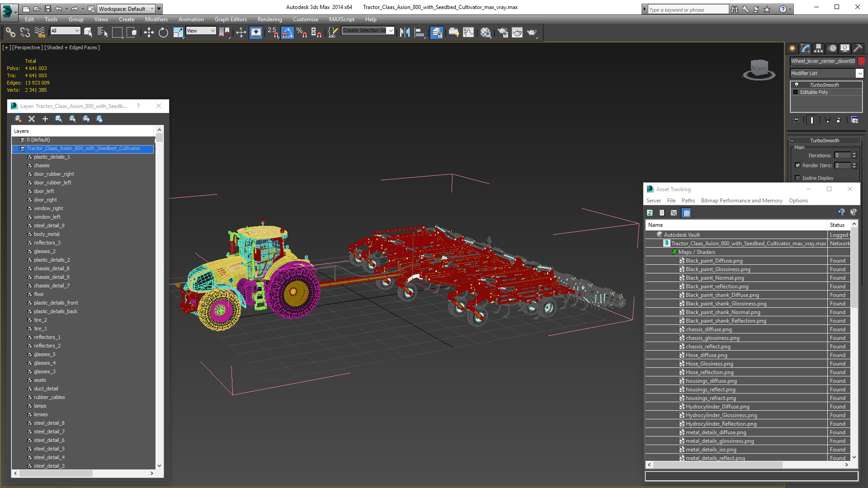
Task: Activate the Select and Move tool
Action: 149,32
